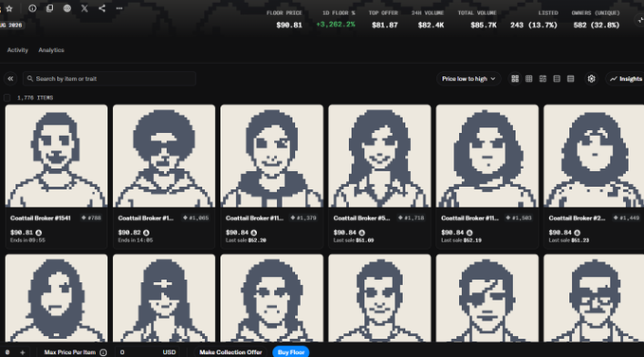Switch to the Analytics tab
This screenshot has height=357, width=644.
pos(51,50)
